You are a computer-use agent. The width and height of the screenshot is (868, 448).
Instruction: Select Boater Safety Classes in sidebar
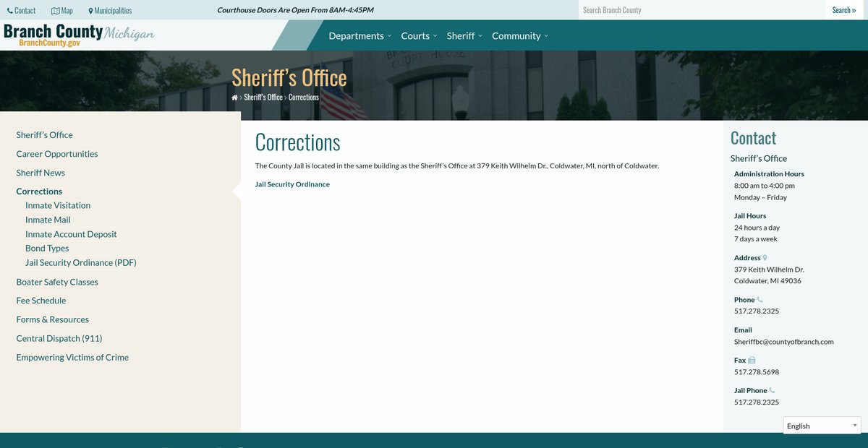[x=57, y=282]
